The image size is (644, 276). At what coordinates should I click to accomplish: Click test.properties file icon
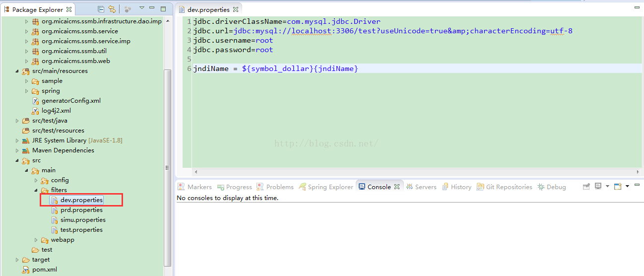point(55,230)
